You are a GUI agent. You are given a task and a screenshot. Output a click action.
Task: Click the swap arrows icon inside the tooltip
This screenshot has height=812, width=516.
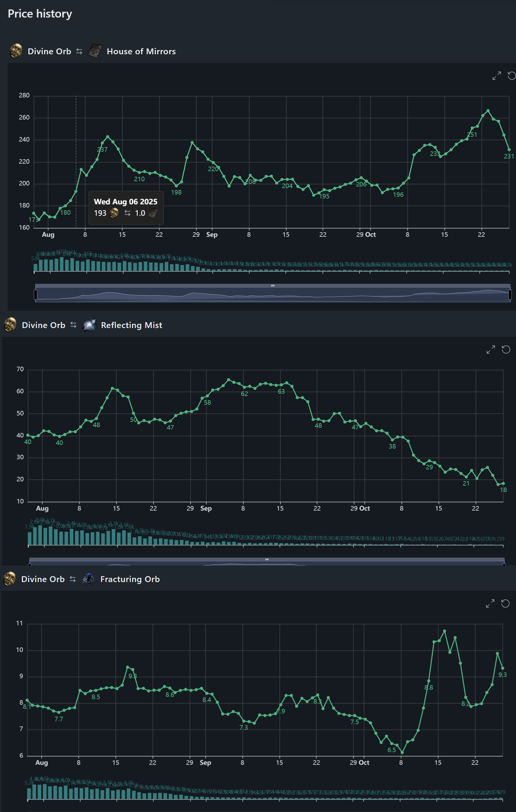pos(127,213)
